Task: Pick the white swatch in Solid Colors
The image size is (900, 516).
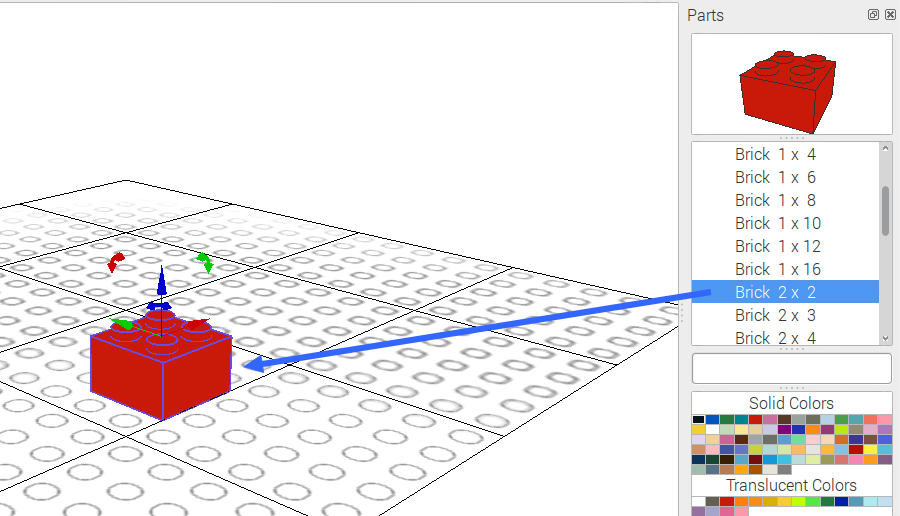Action: tap(712, 429)
